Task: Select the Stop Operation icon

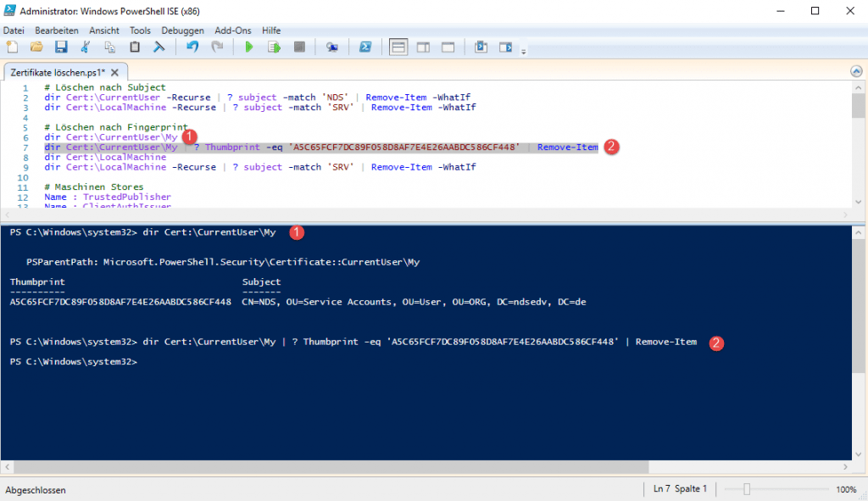Action: tap(298, 47)
